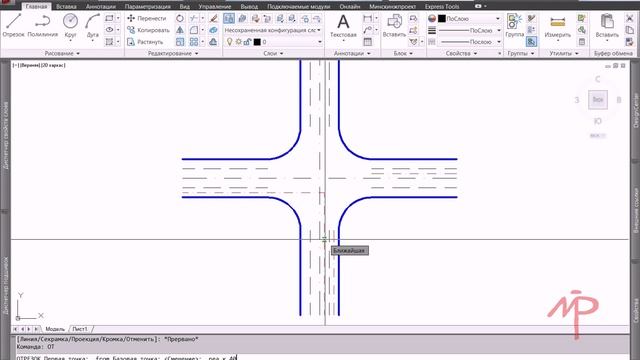Click the layer 0 color swatch
This screenshot has height=360, width=640.
pos(257,42)
